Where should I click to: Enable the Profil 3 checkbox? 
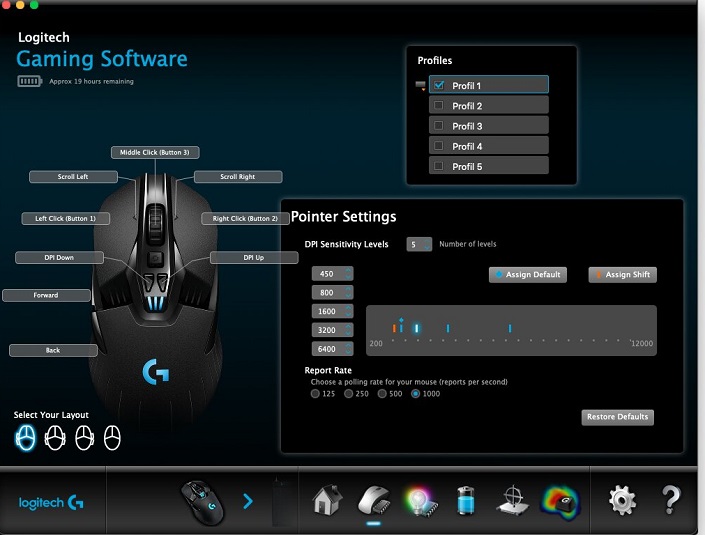coord(438,126)
